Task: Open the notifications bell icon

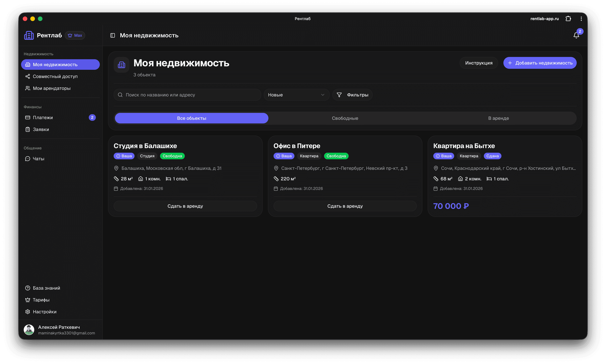Action: pos(576,35)
